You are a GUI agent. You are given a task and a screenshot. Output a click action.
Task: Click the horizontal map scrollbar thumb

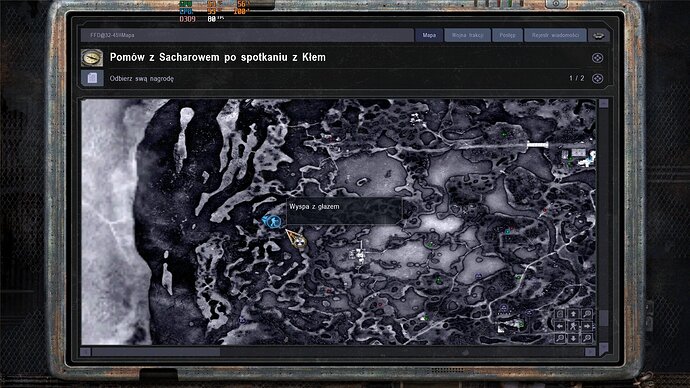pyautogui.click(x=156, y=351)
